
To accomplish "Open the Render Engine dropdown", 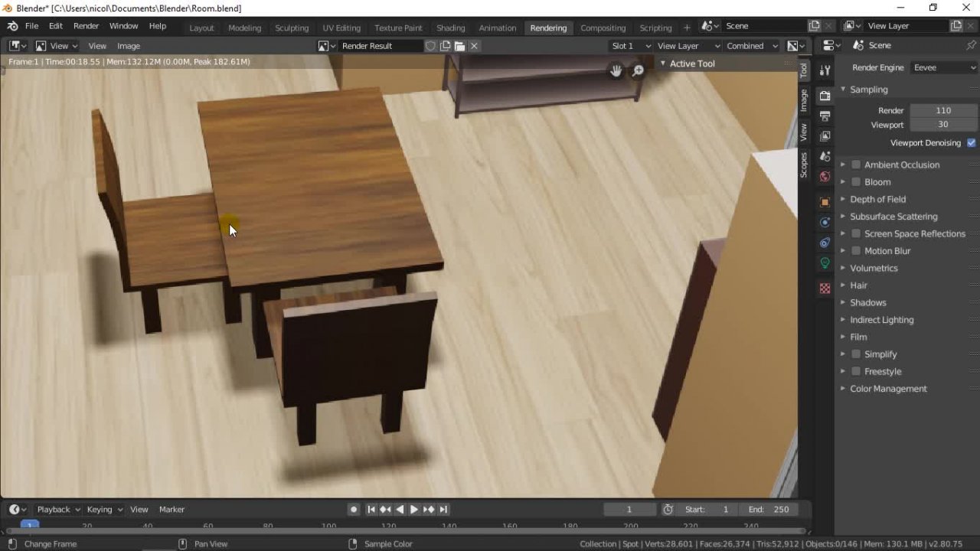I will [944, 67].
